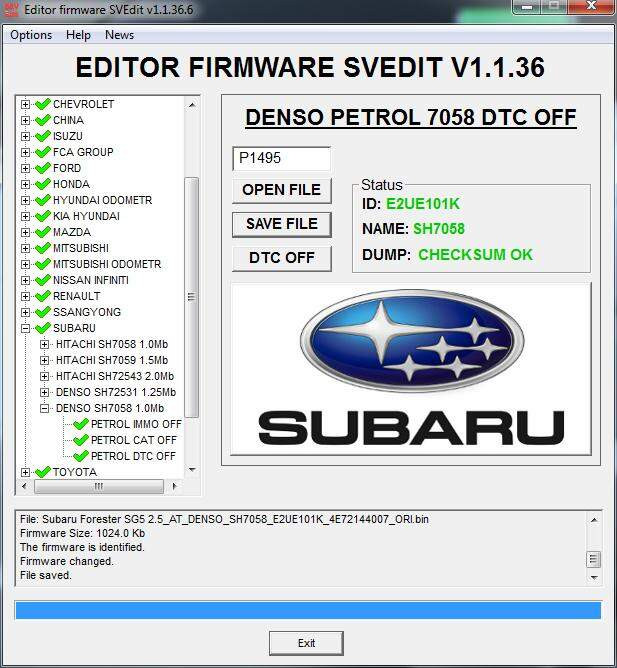Viewport: 617px width, 668px height.
Task: Click the green checkmark next to KIA HYUNDAI
Action: pos(43,216)
